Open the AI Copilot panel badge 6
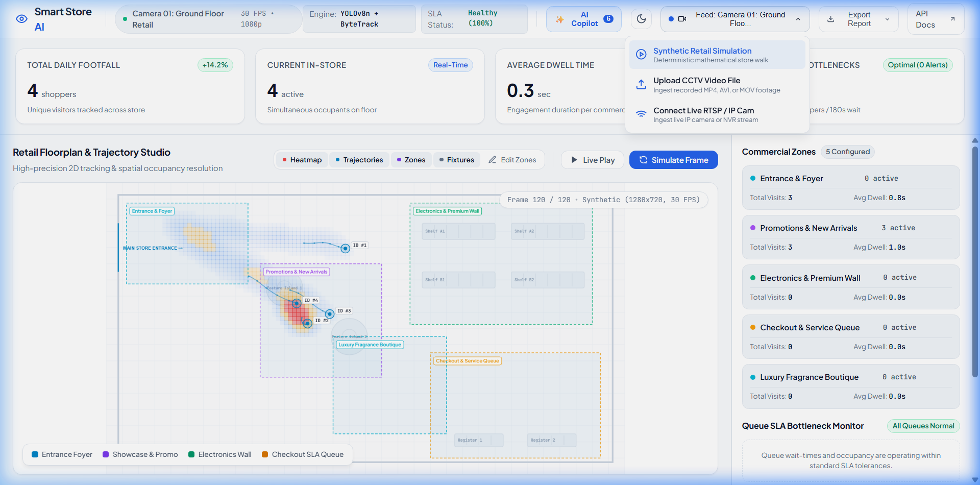This screenshot has height=485, width=980. click(x=608, y=19)
